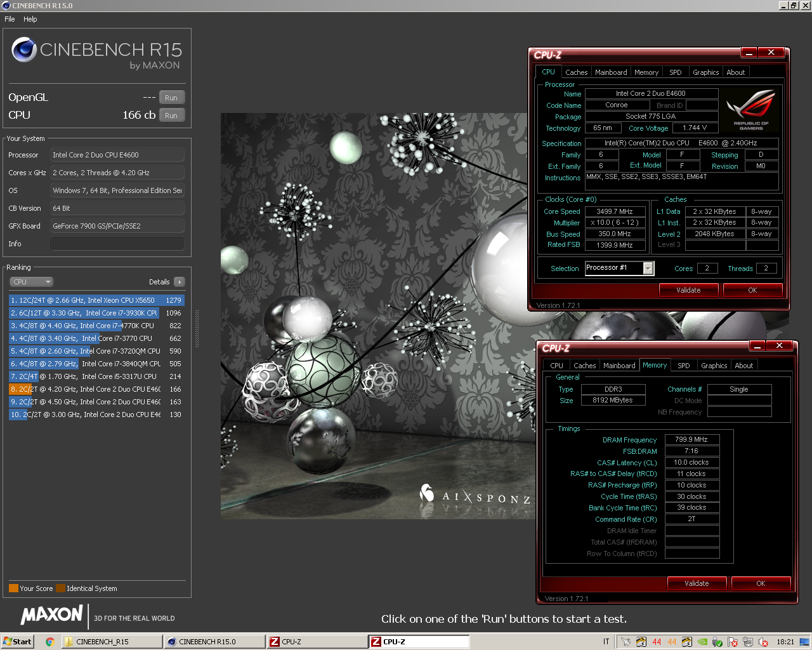The image size is (812, 650).
Task: Select ranking row 7 Core i5-3317U
Action: click(96, 376)
